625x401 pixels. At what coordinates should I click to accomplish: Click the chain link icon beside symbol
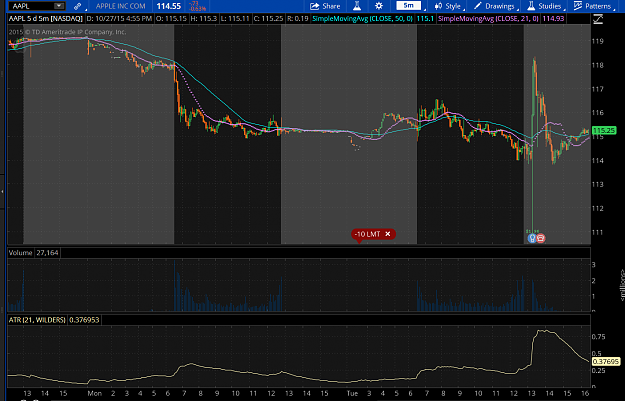77,6
